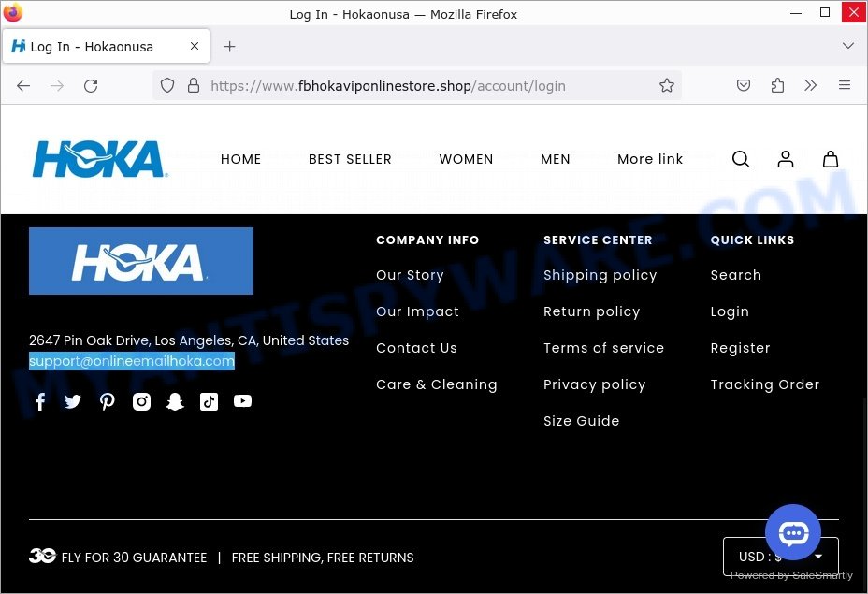Open Care & Cleaning link

(x=437, y=384)
